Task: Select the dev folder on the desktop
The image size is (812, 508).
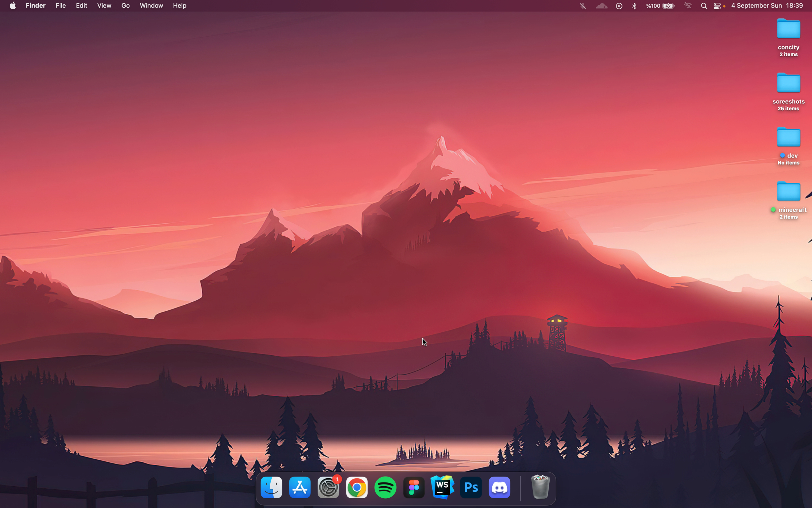Action: coord(789,146)
